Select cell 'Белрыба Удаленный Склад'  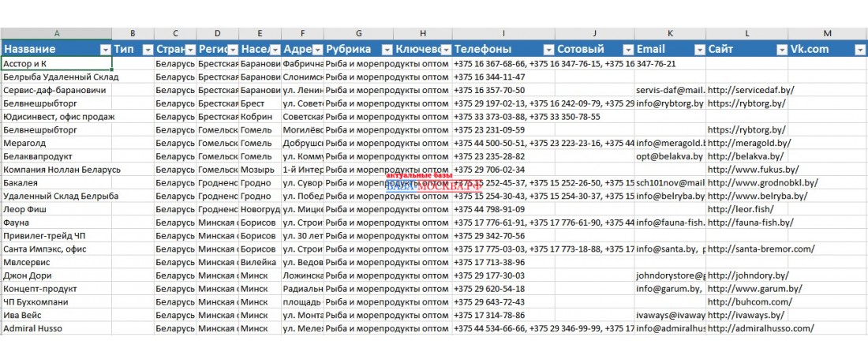tap(57, 77)
